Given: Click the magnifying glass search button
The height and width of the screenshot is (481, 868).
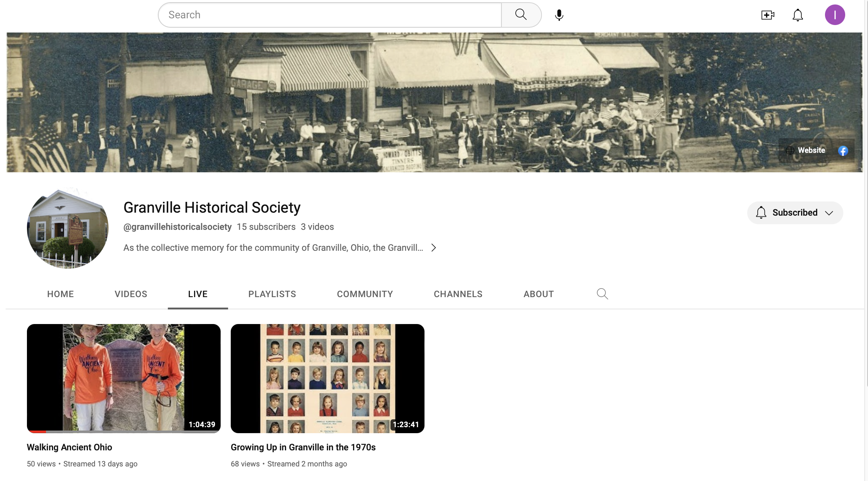Looking at the screenshot, I should click(521, 15).
